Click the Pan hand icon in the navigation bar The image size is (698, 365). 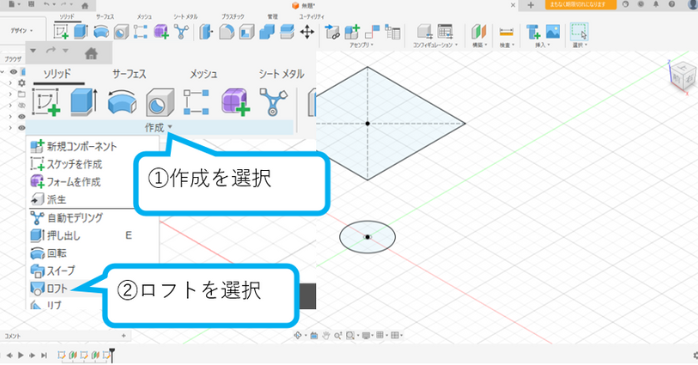(x=326, y=335)
